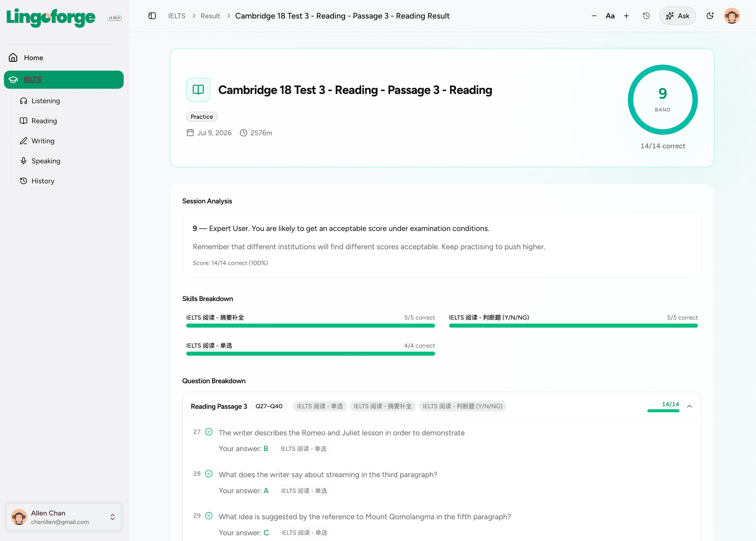Toggle the sidebar panel icon

point(152,16)
